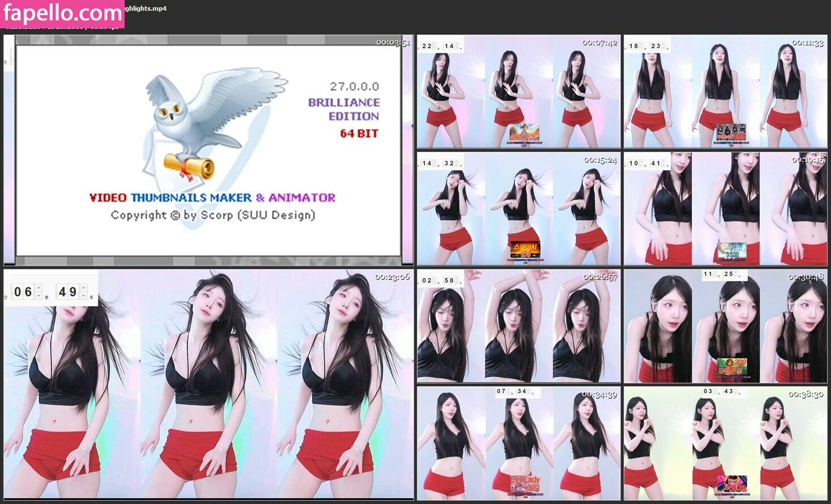
Task: Click the stepper arrows beside the 49 field
Action: click(84, 292)
